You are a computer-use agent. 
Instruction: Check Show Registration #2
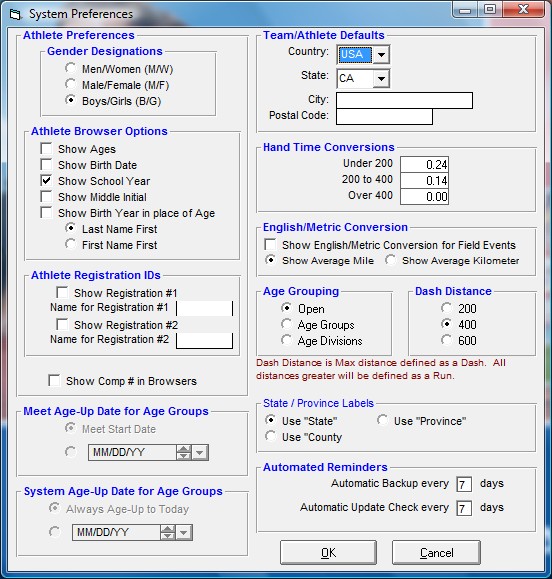(x=62, y=325)
